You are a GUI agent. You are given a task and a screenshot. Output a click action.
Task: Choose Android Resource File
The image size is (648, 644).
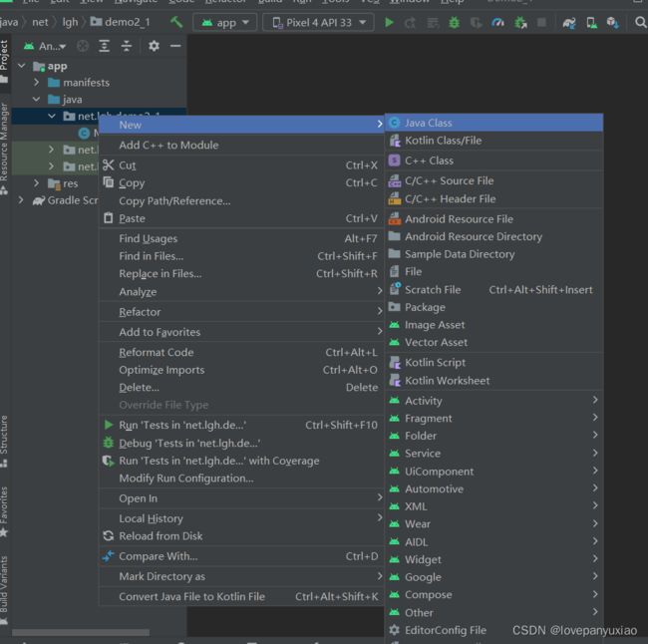tap(493, 219)
